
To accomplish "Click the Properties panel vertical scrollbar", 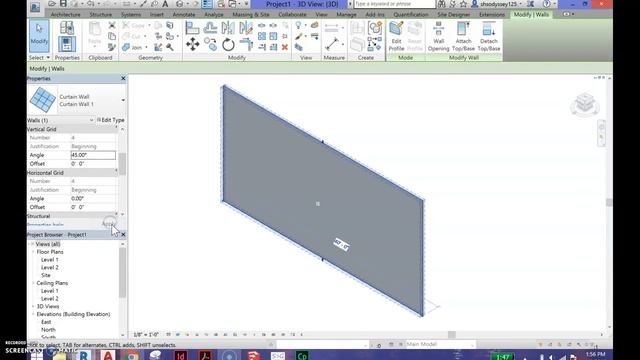I will (x=122, y=163).
